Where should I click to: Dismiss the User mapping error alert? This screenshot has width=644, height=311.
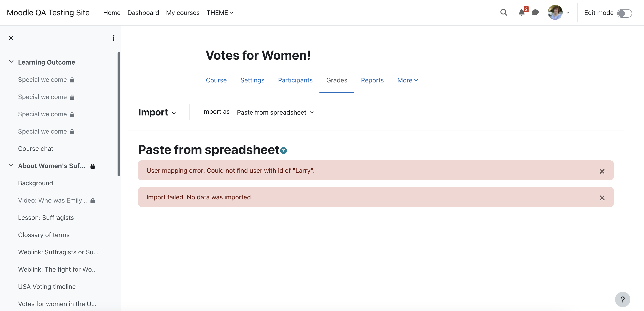(x=602, y=171)
